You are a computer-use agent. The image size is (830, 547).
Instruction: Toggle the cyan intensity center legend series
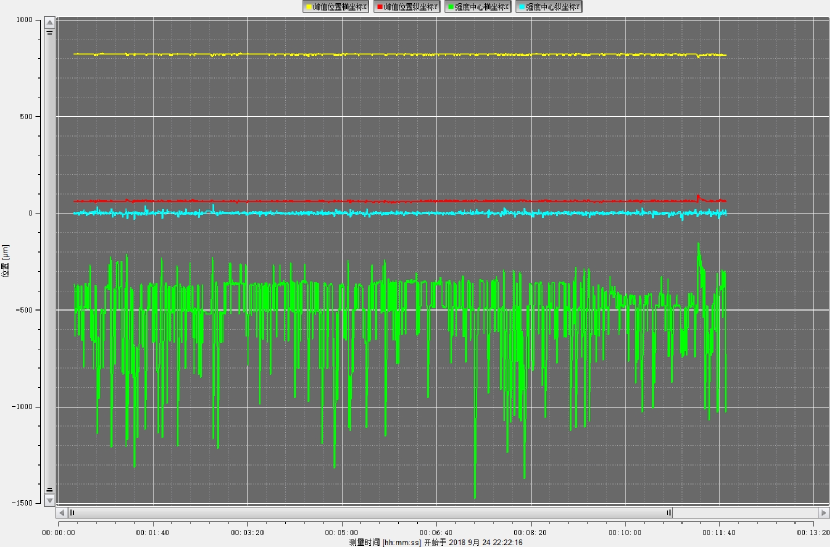pos(549,7)
